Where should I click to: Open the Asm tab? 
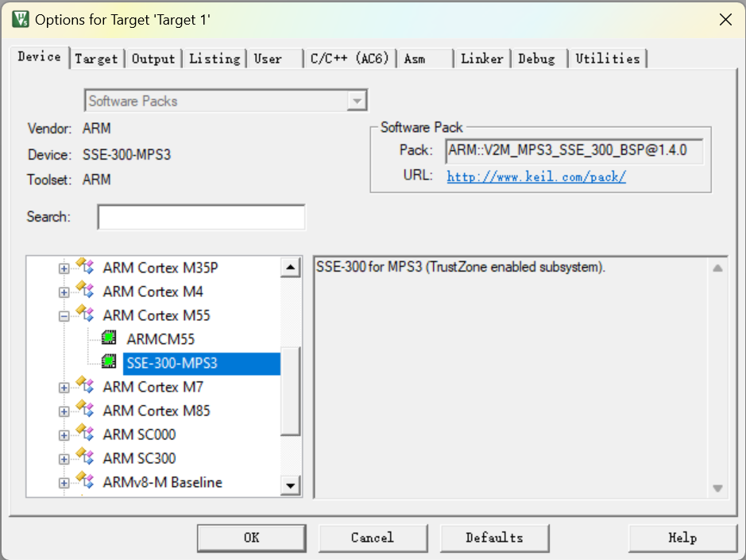point(425,59)
